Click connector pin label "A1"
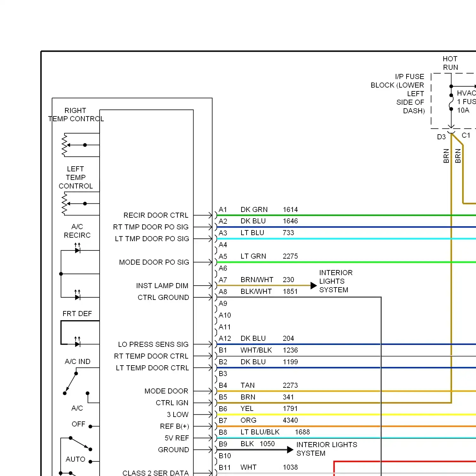This screenshot has width=476, height=476. [223, 209]
